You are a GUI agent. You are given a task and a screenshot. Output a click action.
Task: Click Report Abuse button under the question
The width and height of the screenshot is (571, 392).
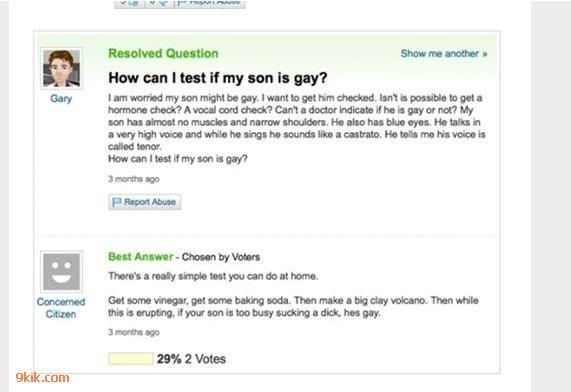coord(145,202)
